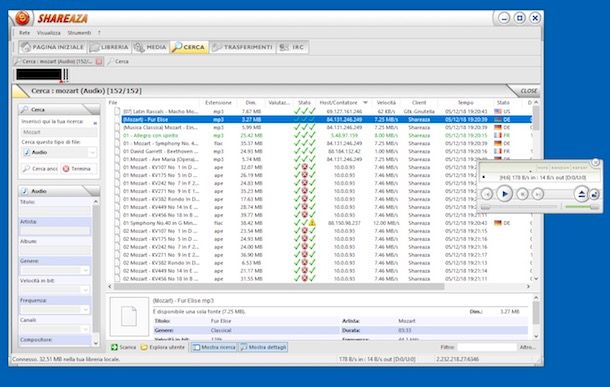This screenshot has width=610, height=387.
Task: Switch to the Libreria tab
Action: point(109,47)
